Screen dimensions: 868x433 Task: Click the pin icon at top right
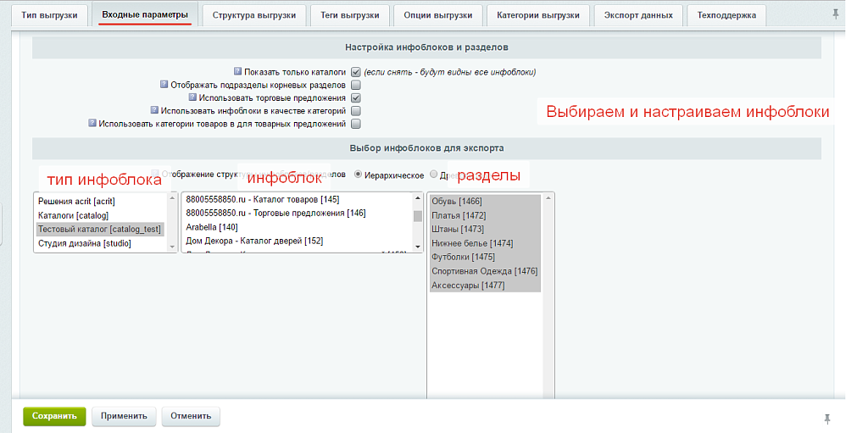[x=837, y=14]
